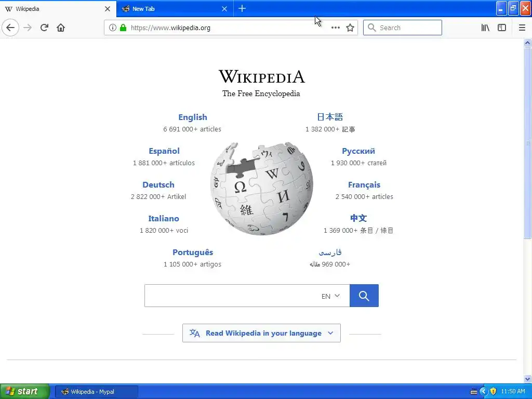The width and height of the screenshot is (532, 399).
Task: Close the New Tab tab
Action: [x=224, y=9]
